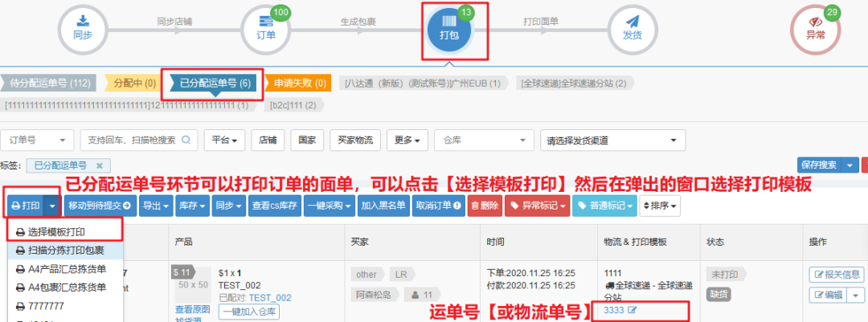Click 查看cs库存 button

pos(275,206)
